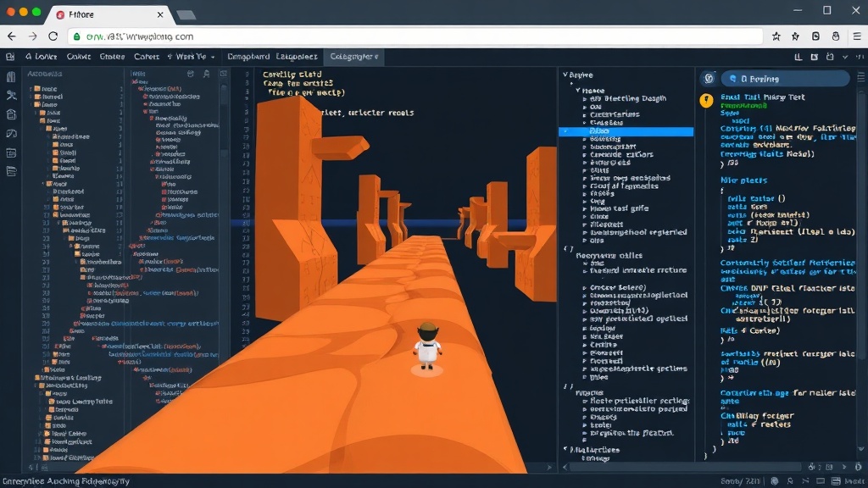868x488 pixels.
Task: Click the app logo icon left of menus
Action: [10, 57]
